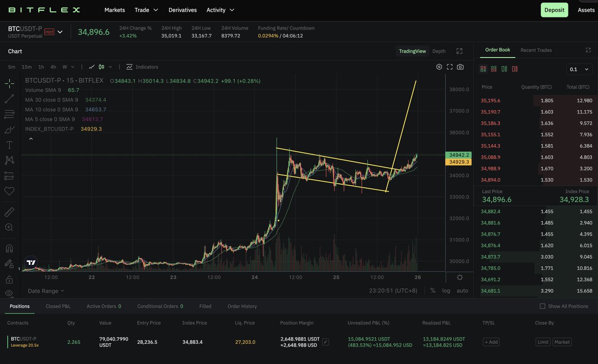Image resolution: width=598 pixels, height=364 pixels.
Task: Select candlestick chart style icon
Action: pos(102,67)
